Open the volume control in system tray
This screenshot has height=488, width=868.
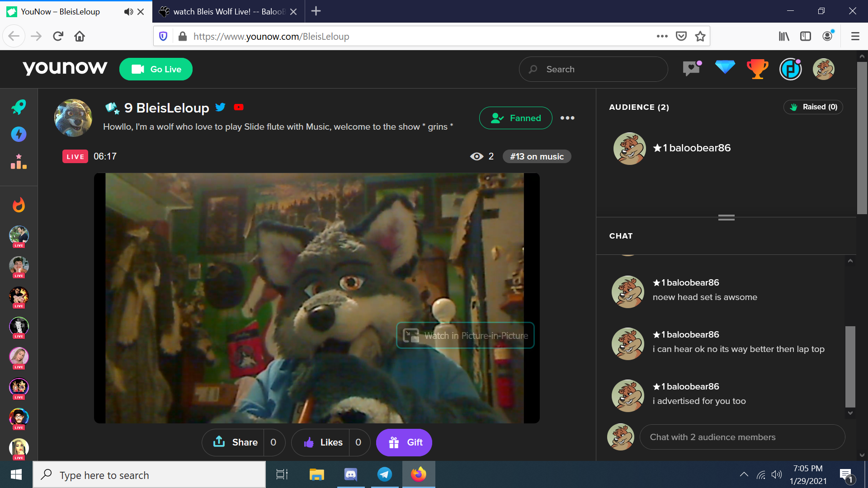tap(777, 474)
